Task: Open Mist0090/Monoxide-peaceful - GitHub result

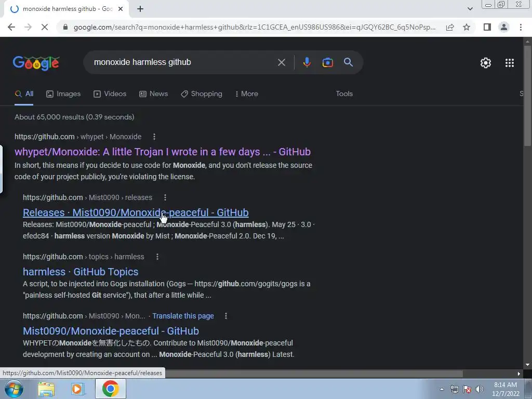Action: (x=111, y=331)
